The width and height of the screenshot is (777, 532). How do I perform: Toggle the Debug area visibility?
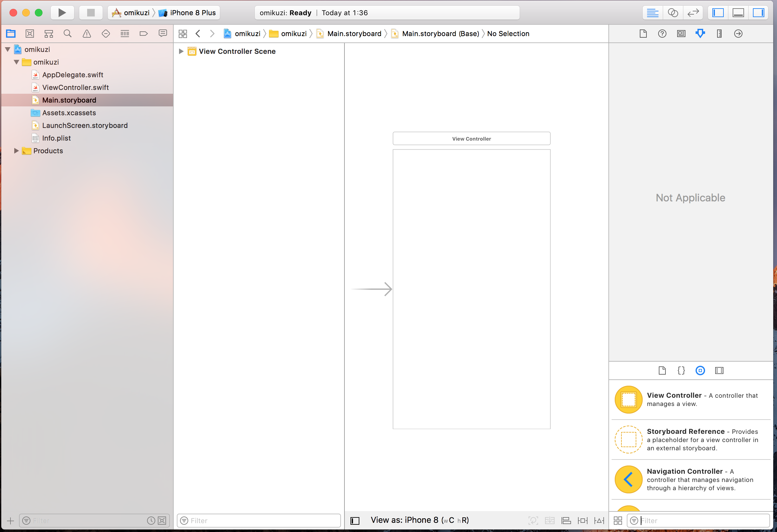click(x=738, y=13)
